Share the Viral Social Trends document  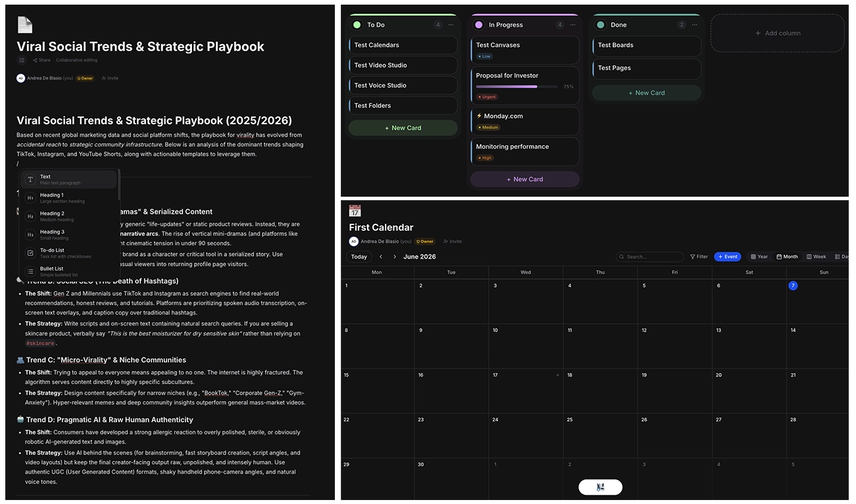(x=41, y=60)
